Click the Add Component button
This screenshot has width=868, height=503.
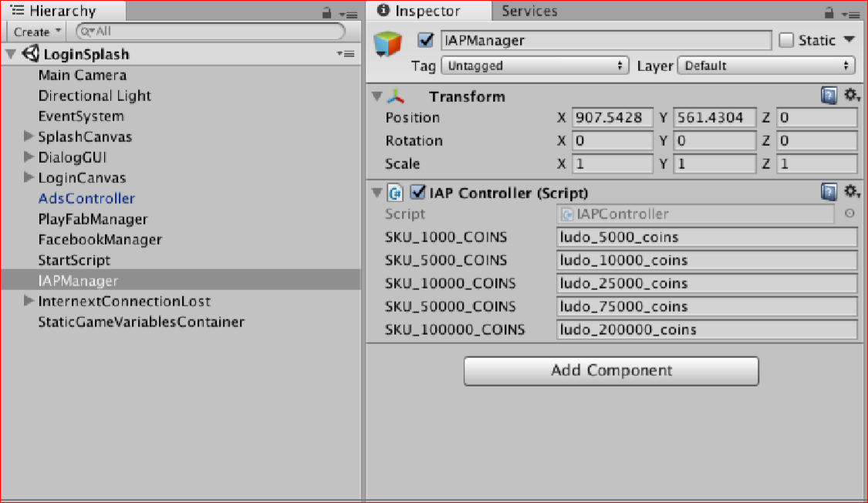610,370
